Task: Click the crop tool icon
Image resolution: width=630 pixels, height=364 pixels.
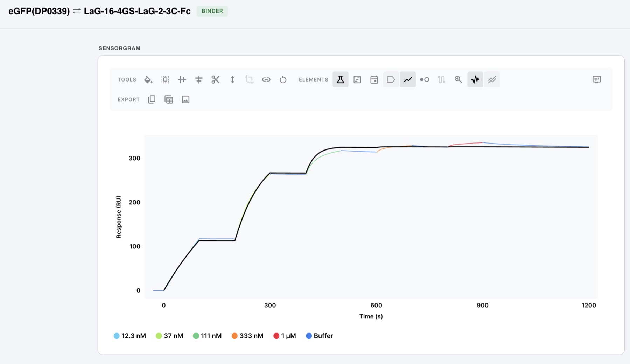Action: coord(249,80)
